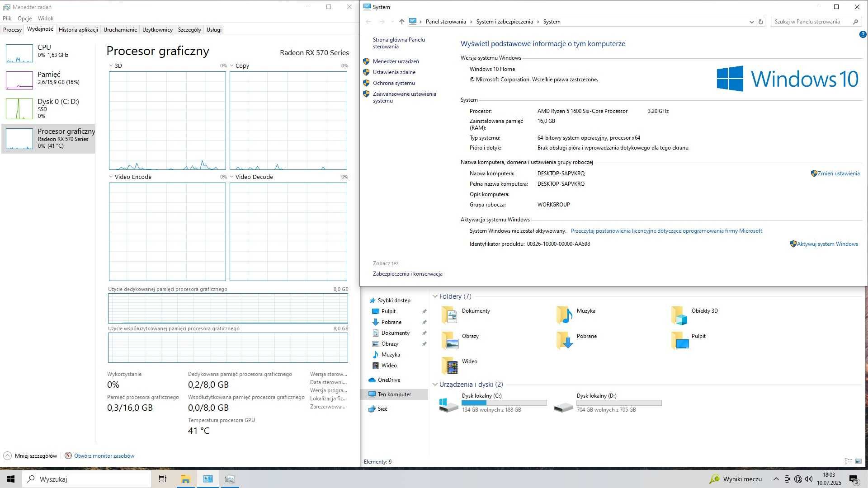Select the CPU performance thumbnail graph
The width and height of the screenshot is (868, 488).
19,53
